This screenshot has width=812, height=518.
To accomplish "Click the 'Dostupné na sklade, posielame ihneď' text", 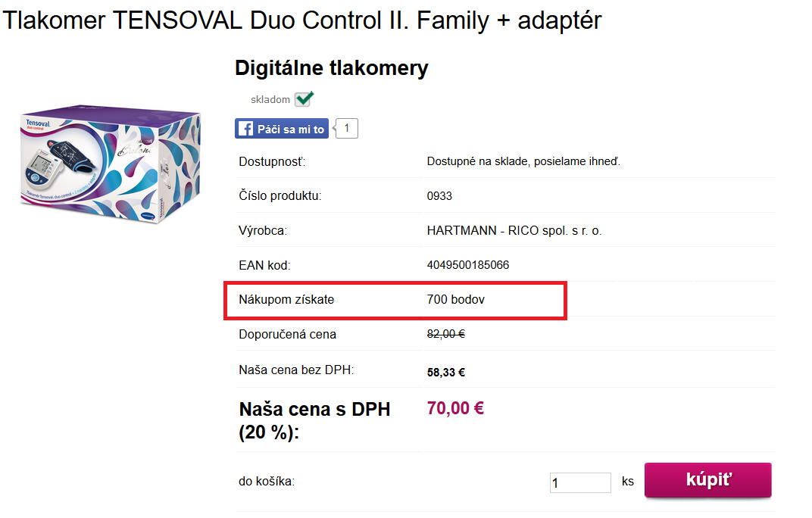I will [523, 161].
